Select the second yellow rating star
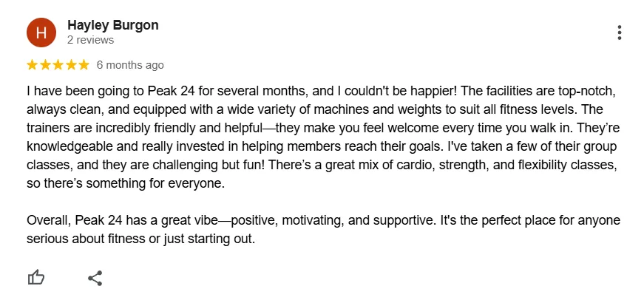This screenshot has width=644, height=303. coord(45,65)
